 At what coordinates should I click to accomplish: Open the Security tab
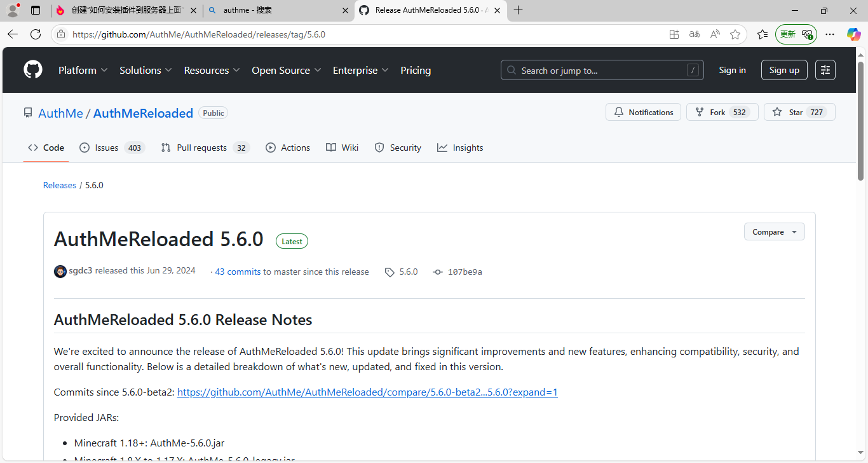point(398,148)
